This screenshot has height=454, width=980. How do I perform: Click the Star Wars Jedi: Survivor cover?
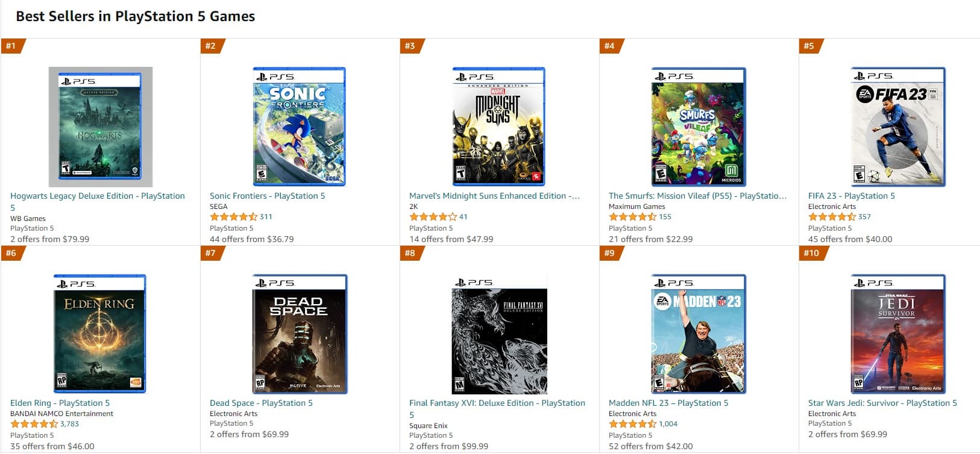click(x=897, y=334)
